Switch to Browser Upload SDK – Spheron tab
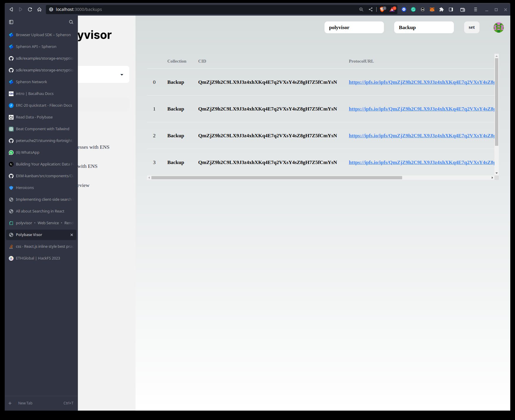Viewport: 515px width, 420px height. pyautogui.click(x=41, y=35)
